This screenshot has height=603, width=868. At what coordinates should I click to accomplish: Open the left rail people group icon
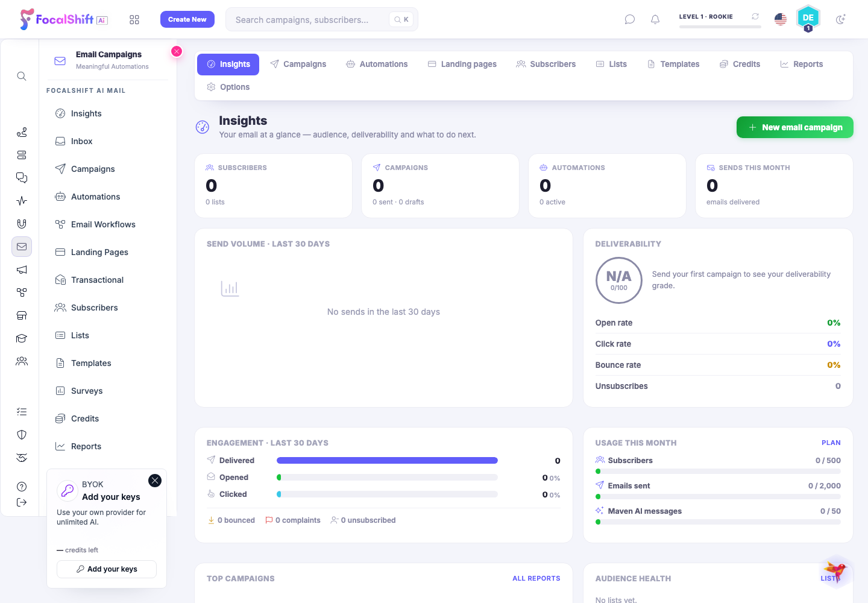point(22,361)
